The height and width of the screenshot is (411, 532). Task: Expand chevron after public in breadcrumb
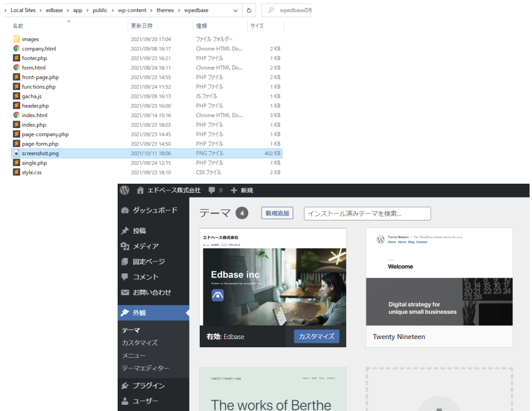point(113,11)
